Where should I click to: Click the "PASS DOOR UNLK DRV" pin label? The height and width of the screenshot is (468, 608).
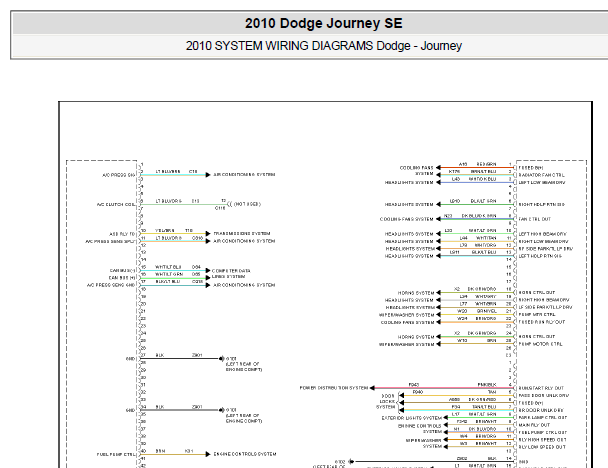point(544,395)
